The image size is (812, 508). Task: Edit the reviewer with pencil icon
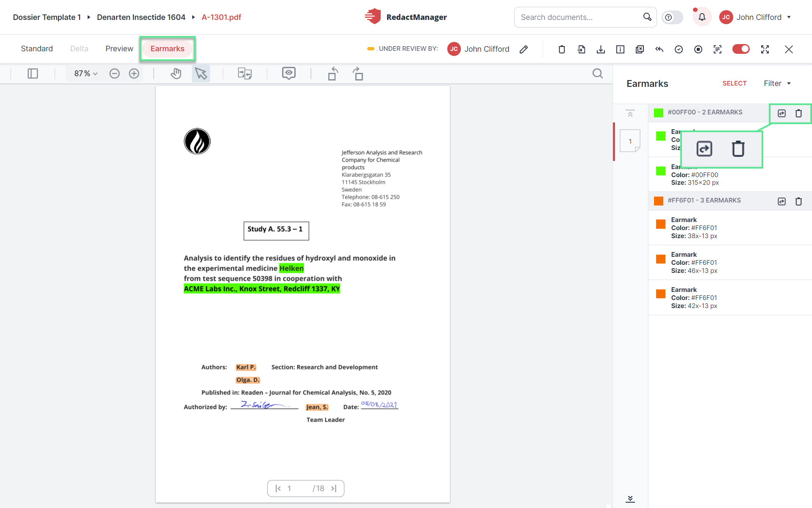coord(524,49)
